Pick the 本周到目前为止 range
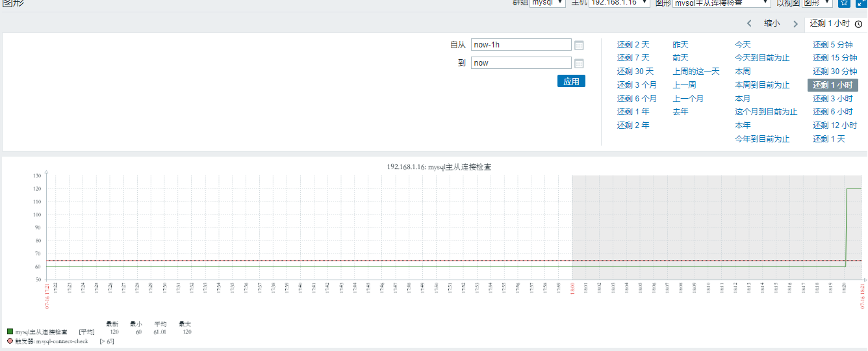This screenshot has height=351, width=868. tap(762, 85)
